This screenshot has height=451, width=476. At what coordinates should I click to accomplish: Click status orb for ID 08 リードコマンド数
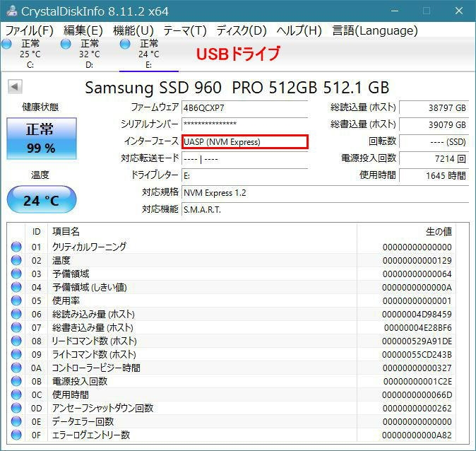point(16,341)
